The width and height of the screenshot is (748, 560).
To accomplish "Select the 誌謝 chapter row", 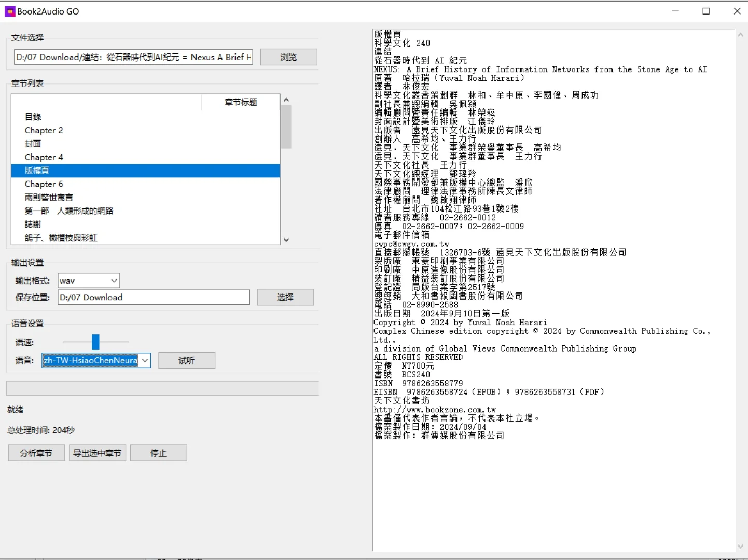I will (x=145, y=225).
